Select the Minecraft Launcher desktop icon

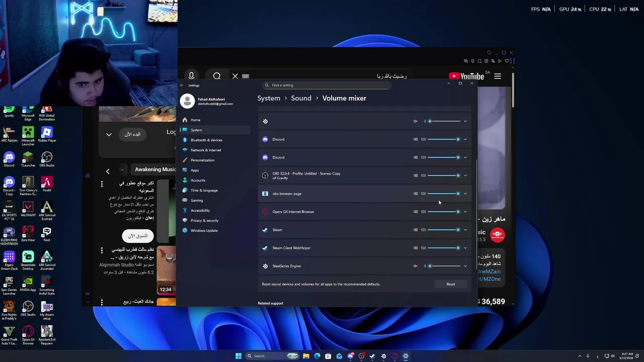coord(28,136)
